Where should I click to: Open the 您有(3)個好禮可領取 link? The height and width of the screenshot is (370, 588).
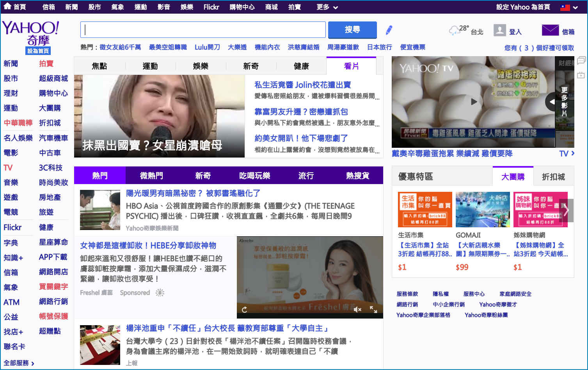pos(539,48)
